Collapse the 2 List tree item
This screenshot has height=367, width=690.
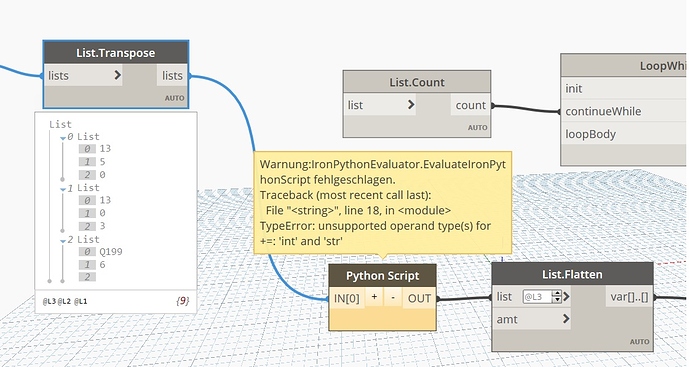(x=63, y=241)
